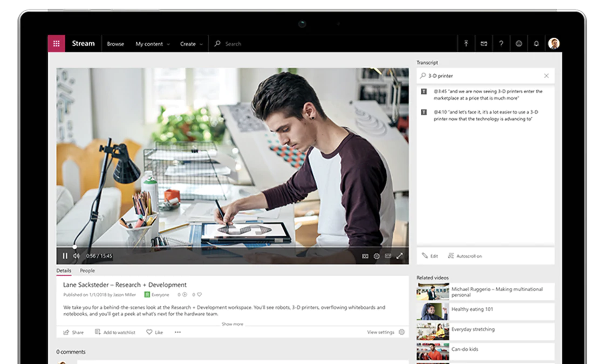Open Everyday stretching thumbnail
The width and height of the screenshot is (601, 364).
(433, 332)
